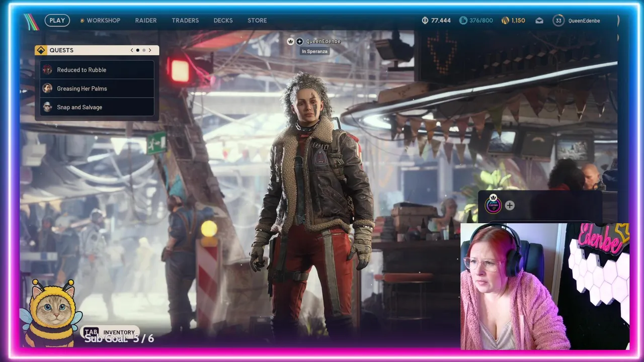Image resolution: width=644 pixels, height=362 pixels.
Task: Click the coin currency icon beside 77.444
Action: coord(425,21)
